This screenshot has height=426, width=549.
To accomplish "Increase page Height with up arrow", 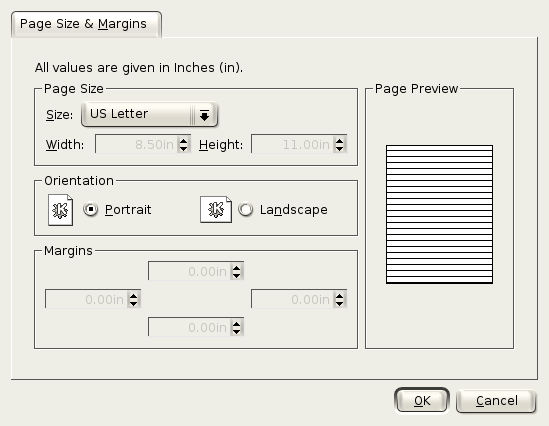I will (x=339, y=141).
